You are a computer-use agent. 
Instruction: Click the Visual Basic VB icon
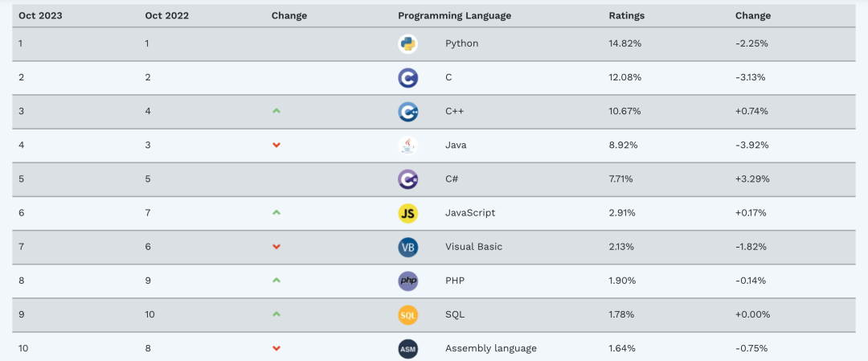click(x=407, y=247)
